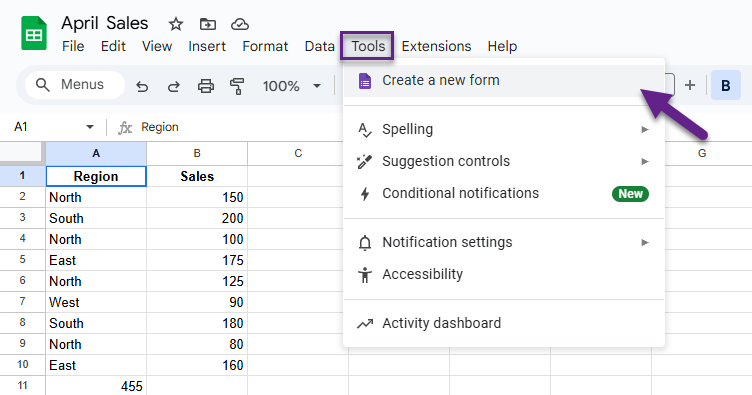
Task: Check the cloud document status icon
Action: [x=240, y=24]
